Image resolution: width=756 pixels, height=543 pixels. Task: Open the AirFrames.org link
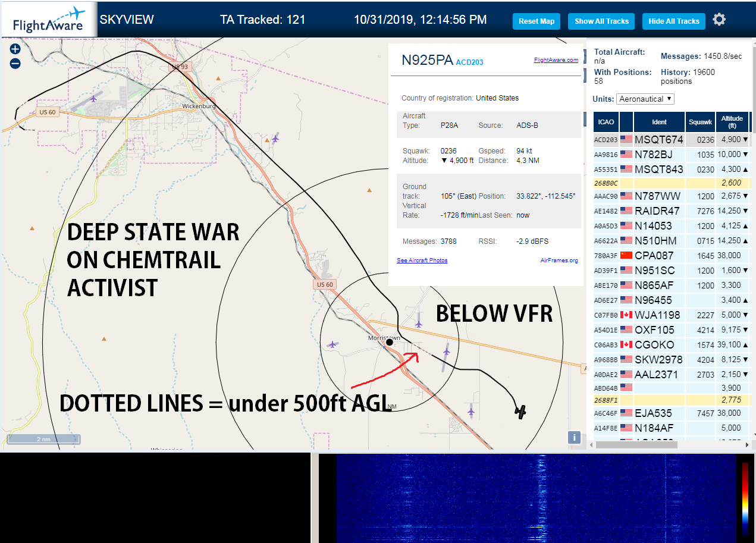[x=559, y=260]
